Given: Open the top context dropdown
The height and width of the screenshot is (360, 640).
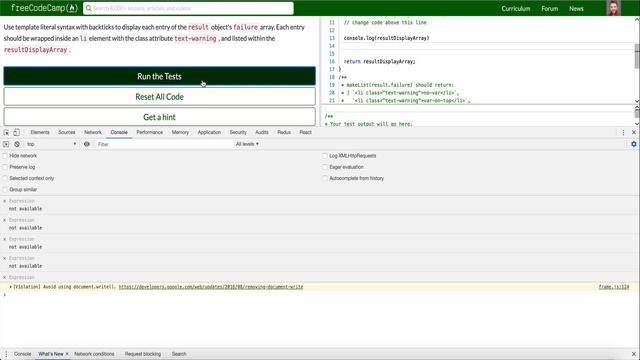Looking at the screenshot, I should coord(51,144).
